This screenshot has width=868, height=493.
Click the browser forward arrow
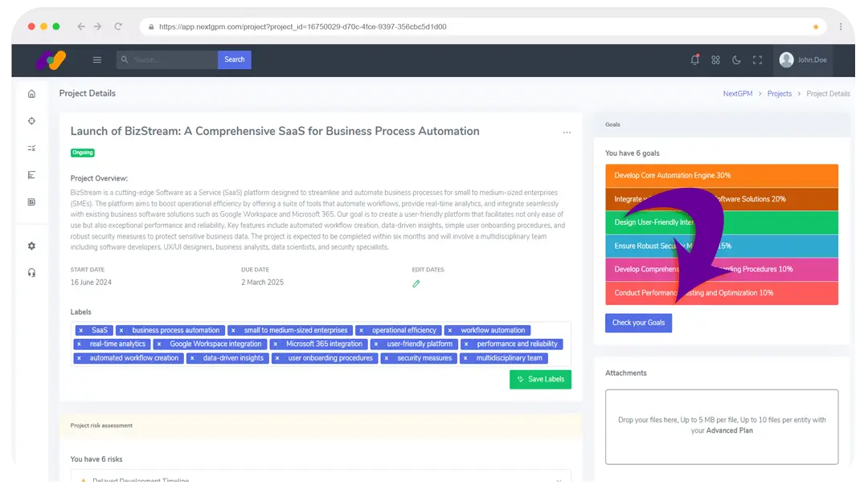[97, 26]
